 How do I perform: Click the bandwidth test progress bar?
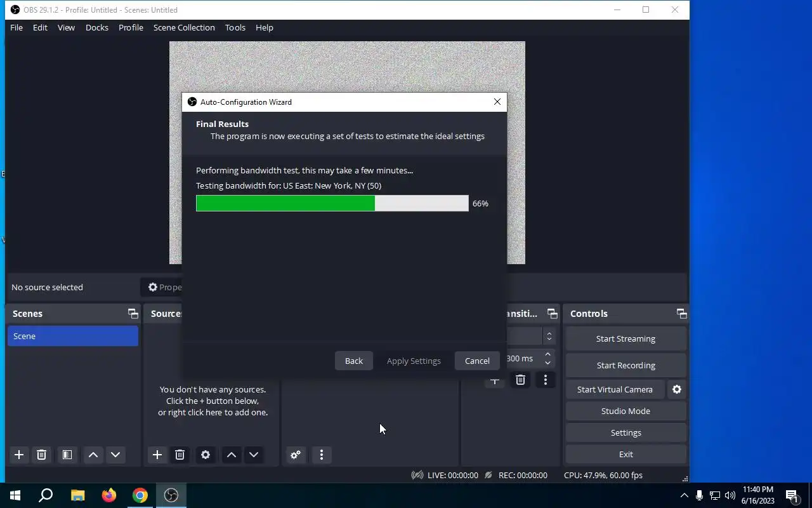click(x=332, y=203)
